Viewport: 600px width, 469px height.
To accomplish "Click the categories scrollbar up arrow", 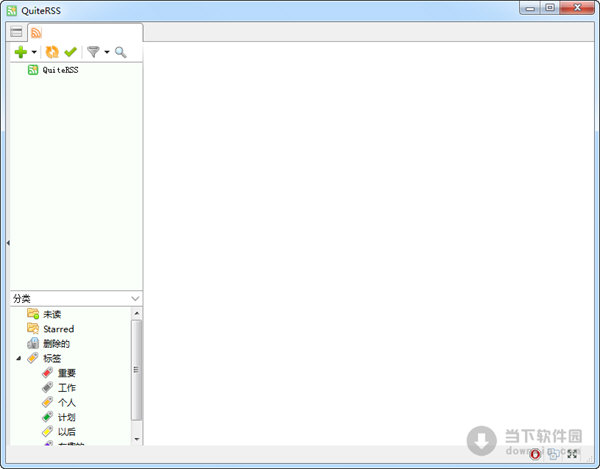I will (137, 314).
